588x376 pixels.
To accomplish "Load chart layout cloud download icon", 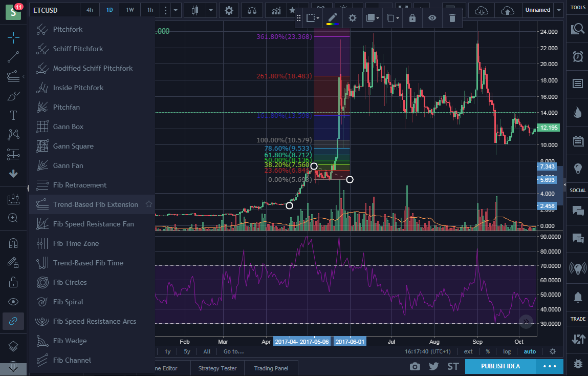I will 482,10.
